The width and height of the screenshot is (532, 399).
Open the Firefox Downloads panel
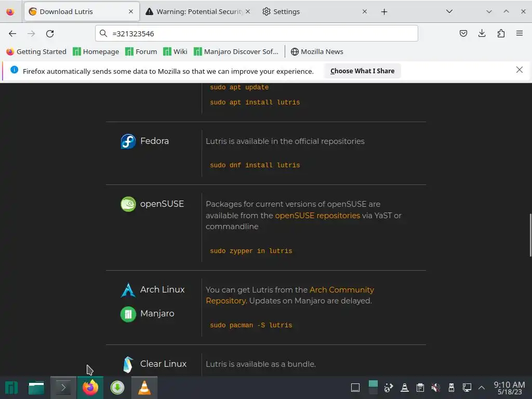click(482, 33)
